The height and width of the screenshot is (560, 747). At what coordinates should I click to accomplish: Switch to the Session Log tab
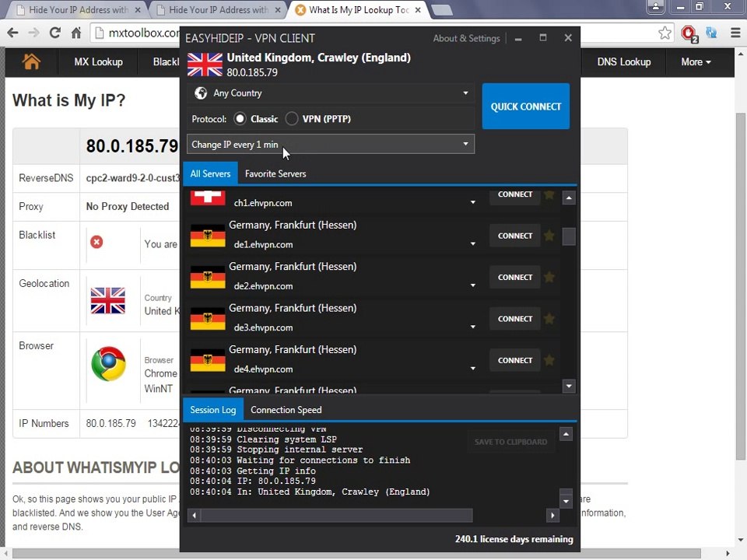tap(213, 410)
